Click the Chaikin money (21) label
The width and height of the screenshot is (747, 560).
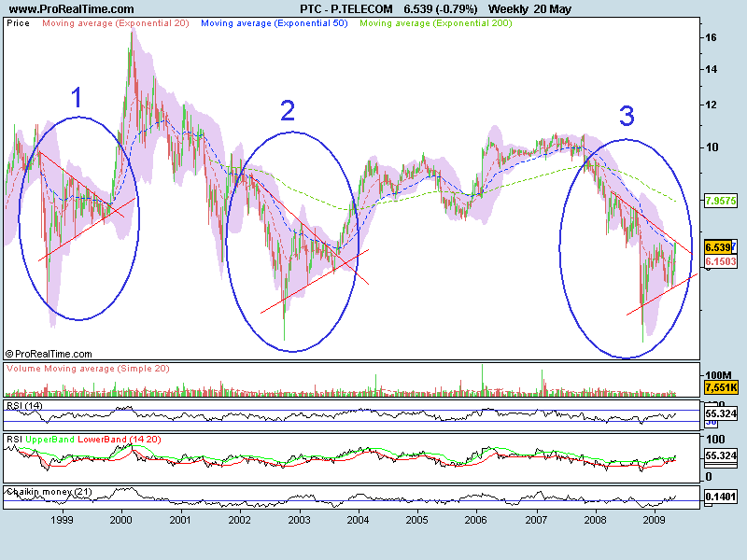pyautogui.click(x=49, y=492)
